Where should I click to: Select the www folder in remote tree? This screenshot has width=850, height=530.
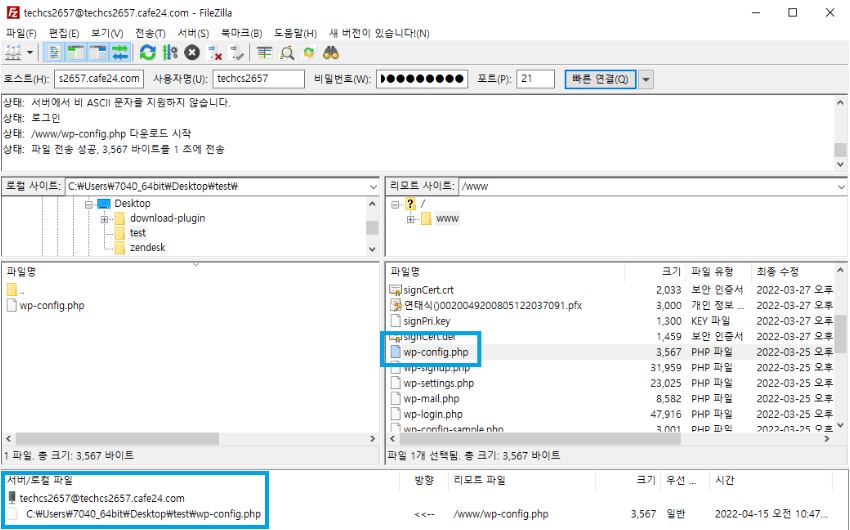(447, 218)
